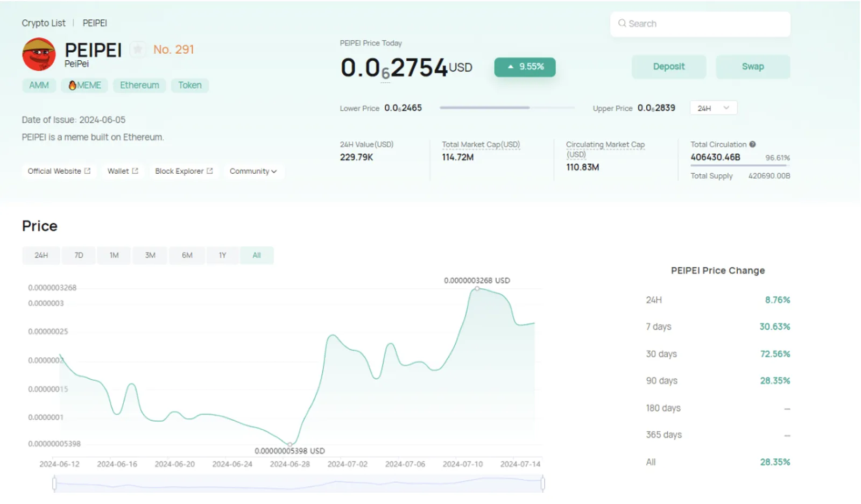Select the All chart tab
This screenshot has height=504, width=861.
(x=257, y=255)
